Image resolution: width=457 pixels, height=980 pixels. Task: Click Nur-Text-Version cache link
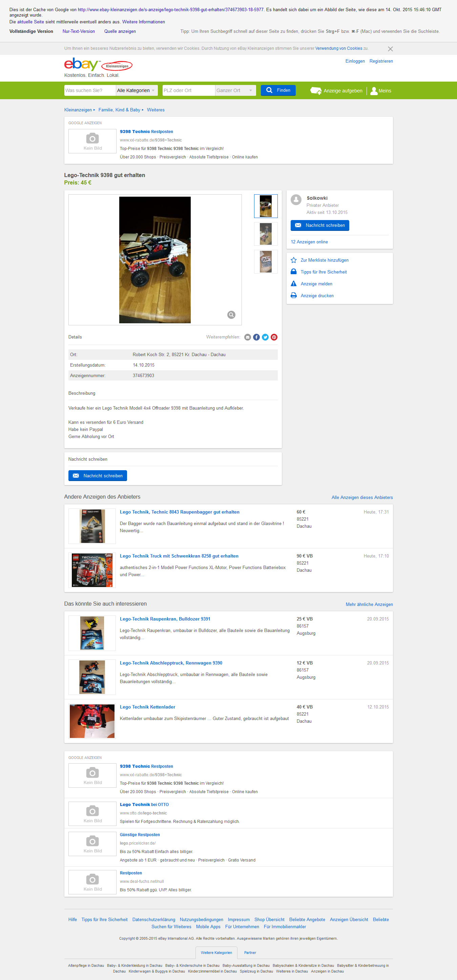point(79,31)
